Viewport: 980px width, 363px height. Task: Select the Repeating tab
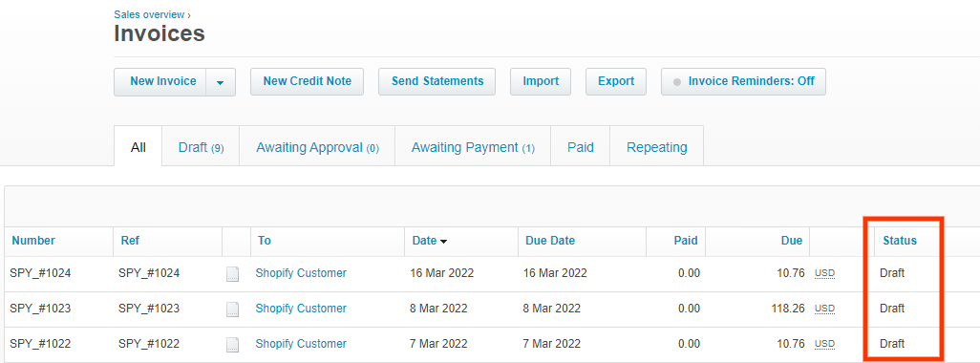(x=656, y=147)
